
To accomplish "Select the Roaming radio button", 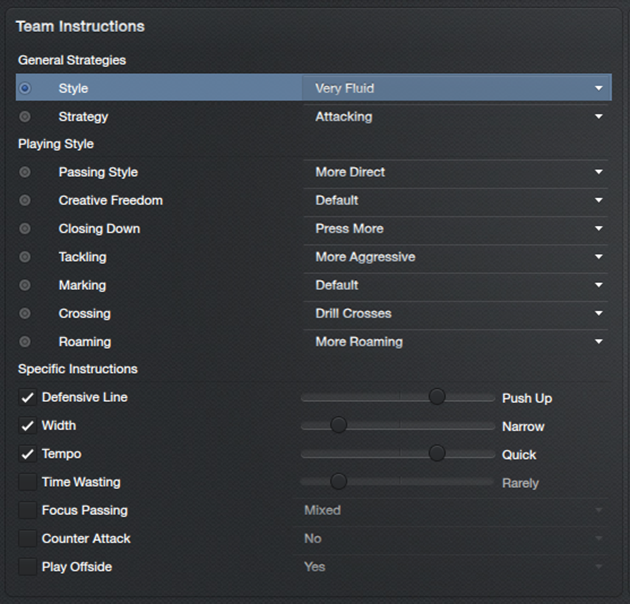I will point(25,341).
